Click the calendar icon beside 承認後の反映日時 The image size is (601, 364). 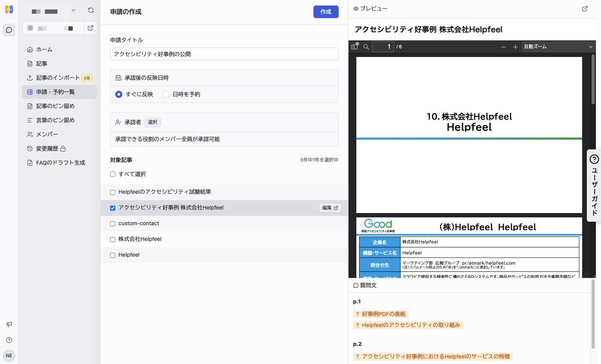[x=118, y=78]
